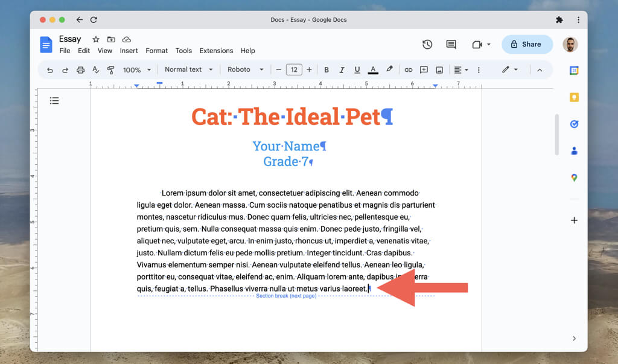Open the Extensions menu

click(216, 51)
